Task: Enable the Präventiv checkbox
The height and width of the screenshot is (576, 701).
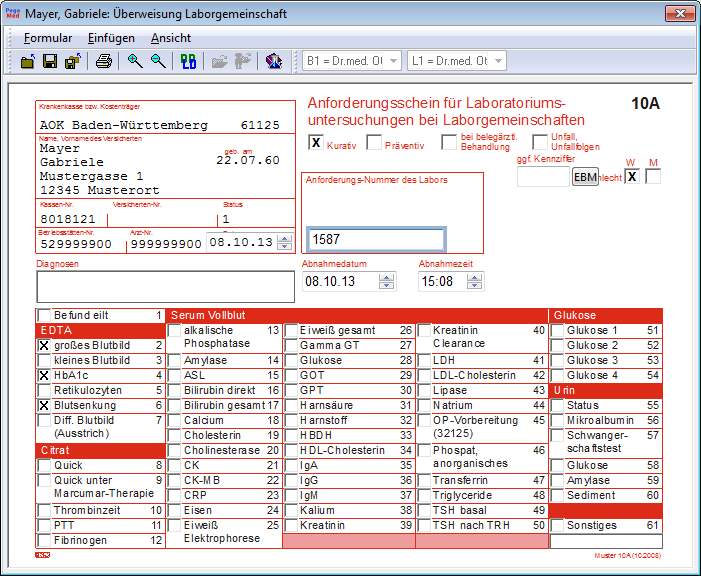Action: point(375,143)
